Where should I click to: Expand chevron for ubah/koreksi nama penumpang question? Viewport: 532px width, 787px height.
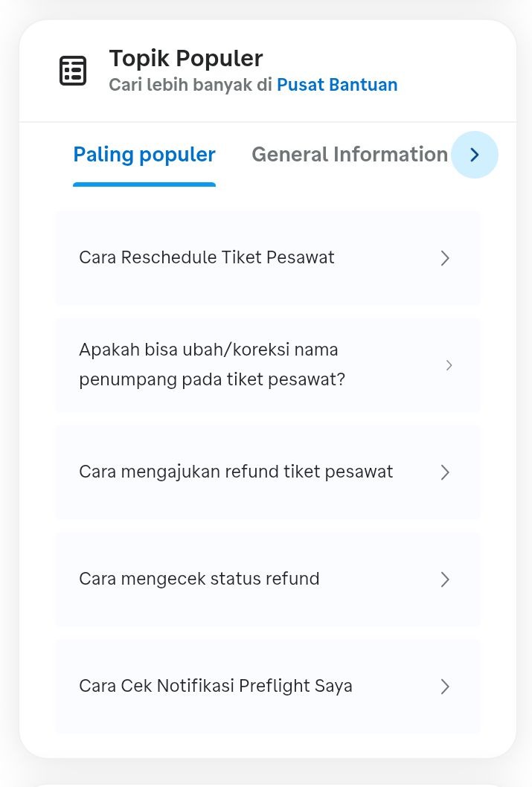(449, 365)
